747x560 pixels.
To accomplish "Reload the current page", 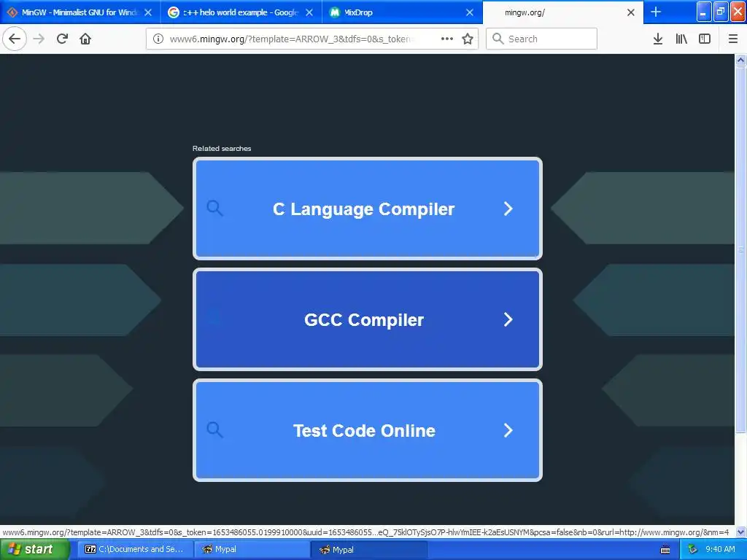I will click(x=62, y=39).
